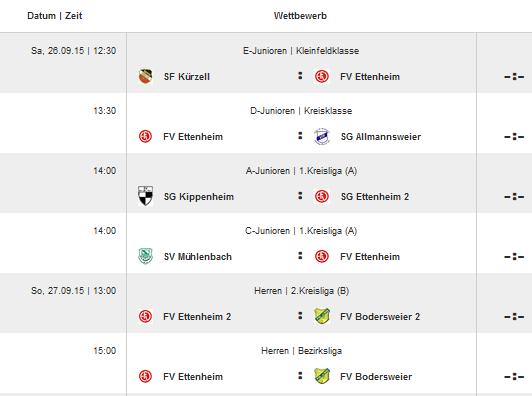Open the SG Kippenheim team page
This screenshot has width=532, height=396.
click(x=199, y=197)
